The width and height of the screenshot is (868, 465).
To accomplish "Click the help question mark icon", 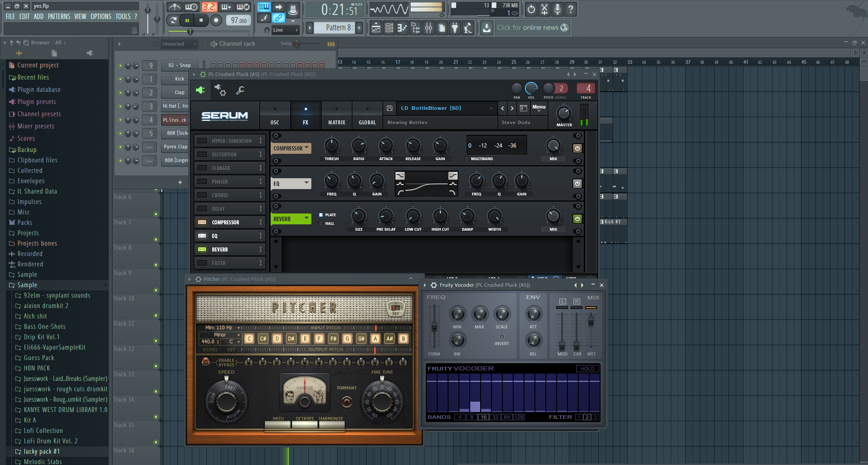I will pos(571,9).
